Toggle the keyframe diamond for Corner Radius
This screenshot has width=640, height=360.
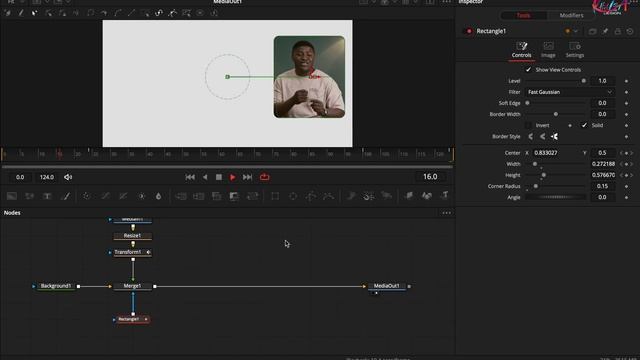click(627, 186)
